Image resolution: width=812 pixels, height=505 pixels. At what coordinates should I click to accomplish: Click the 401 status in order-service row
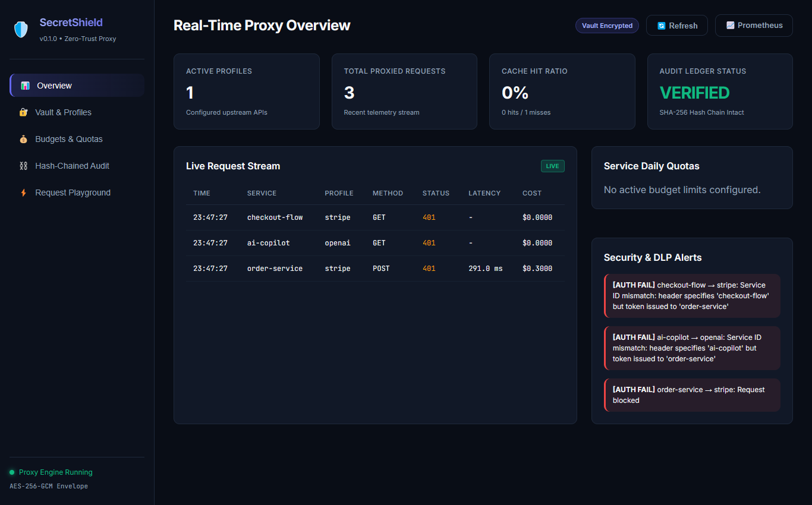click(429, 269)
